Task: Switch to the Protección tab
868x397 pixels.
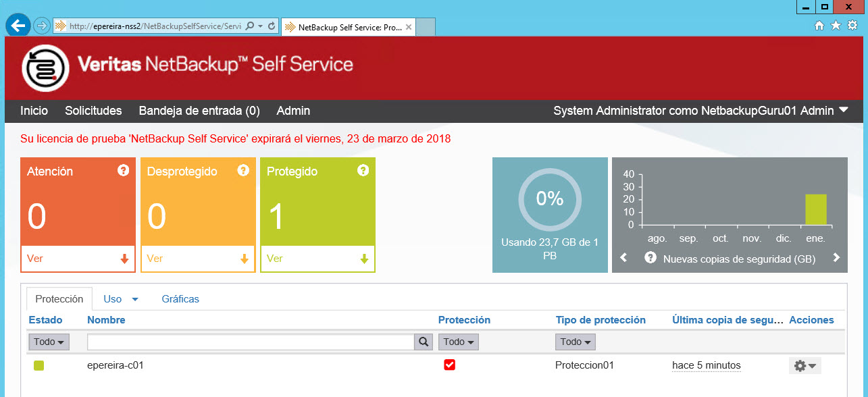Action: (x=59, y=298)
